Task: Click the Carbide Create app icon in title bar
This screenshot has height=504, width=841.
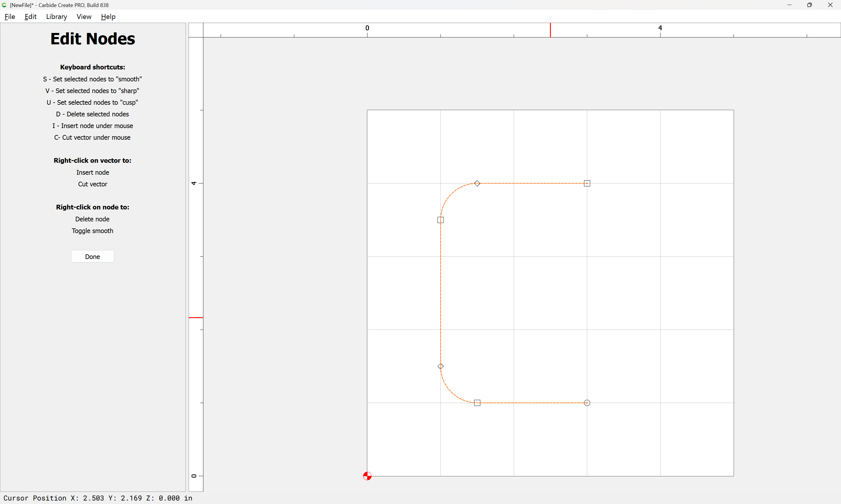Action: click(4, 5)
